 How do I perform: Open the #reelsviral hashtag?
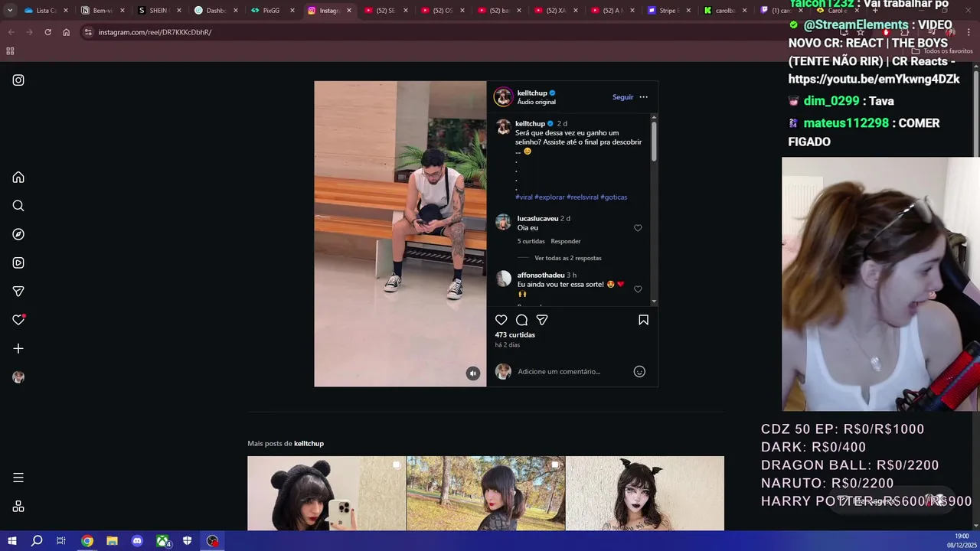[x=583, y=197]
